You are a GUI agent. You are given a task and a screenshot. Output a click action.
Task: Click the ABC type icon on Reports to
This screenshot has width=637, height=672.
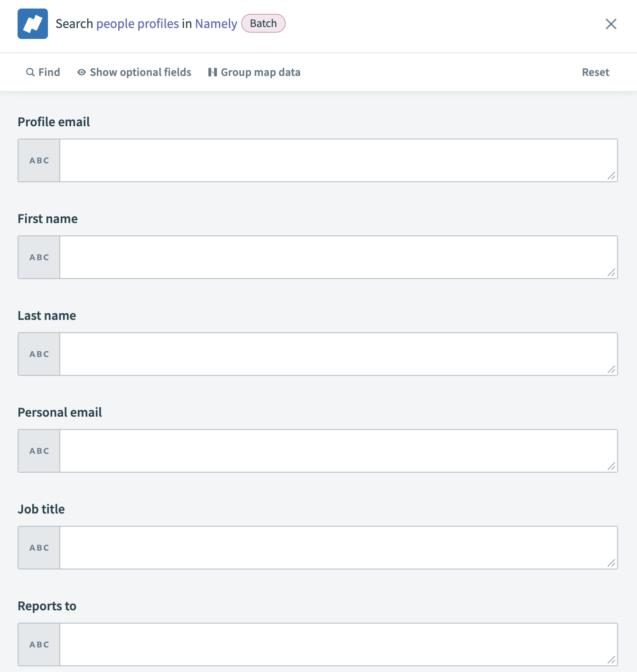click(x=38, y=644)
